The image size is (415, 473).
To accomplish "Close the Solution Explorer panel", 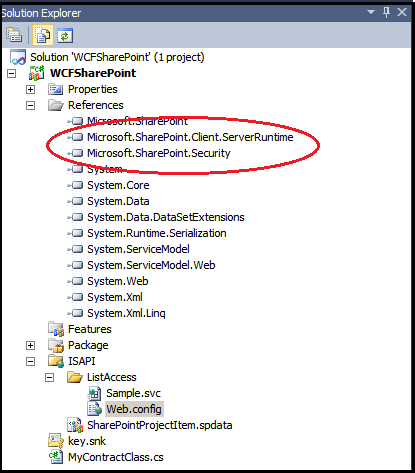I will click(402, 12).
